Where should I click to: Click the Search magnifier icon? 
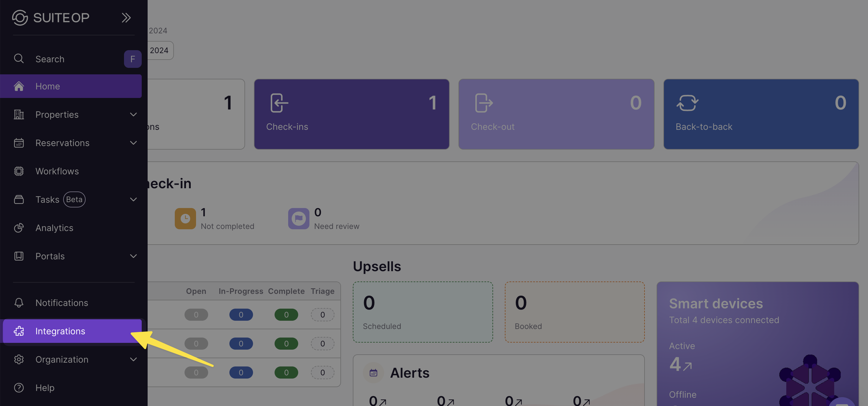coord(19,59)
